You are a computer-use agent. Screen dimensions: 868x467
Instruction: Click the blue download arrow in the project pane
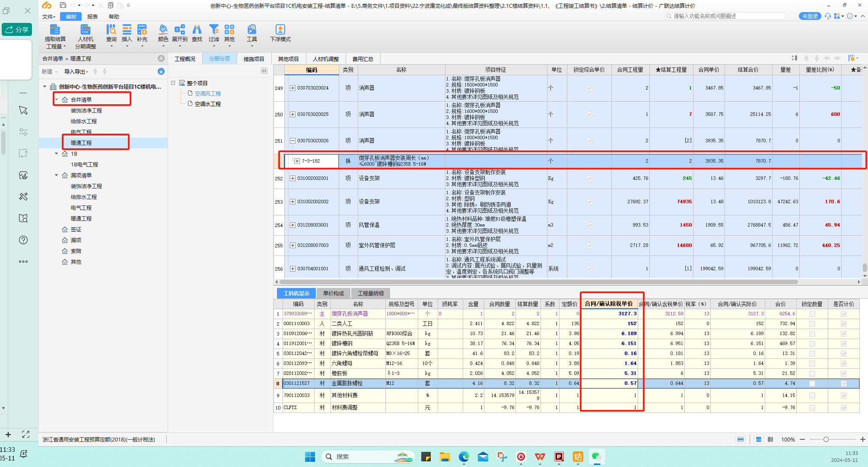(x=161, y=71)
